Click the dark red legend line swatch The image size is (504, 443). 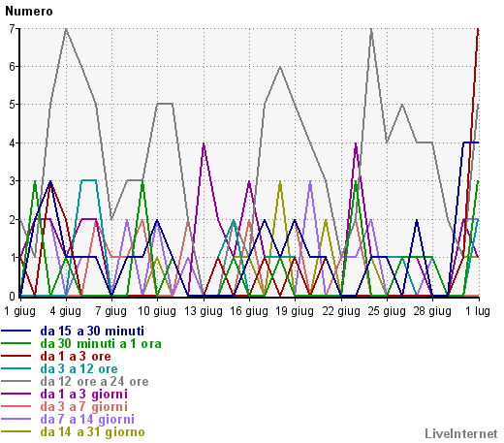tap(16, 356)
